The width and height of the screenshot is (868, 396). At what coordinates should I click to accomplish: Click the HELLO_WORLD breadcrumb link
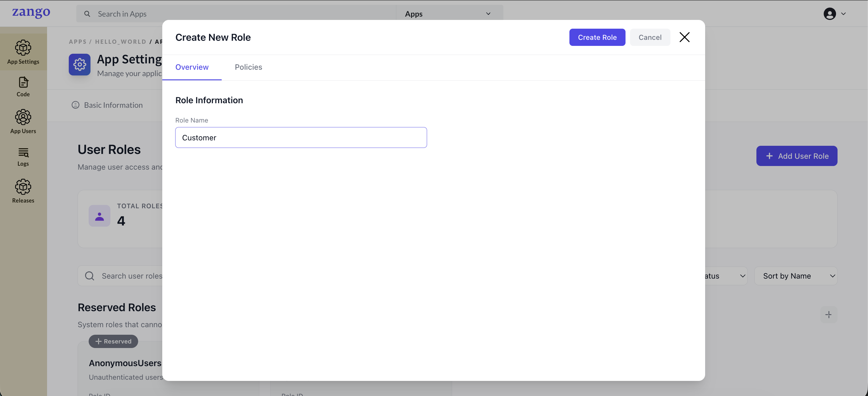pyautogui.click(x=121, y=41)
